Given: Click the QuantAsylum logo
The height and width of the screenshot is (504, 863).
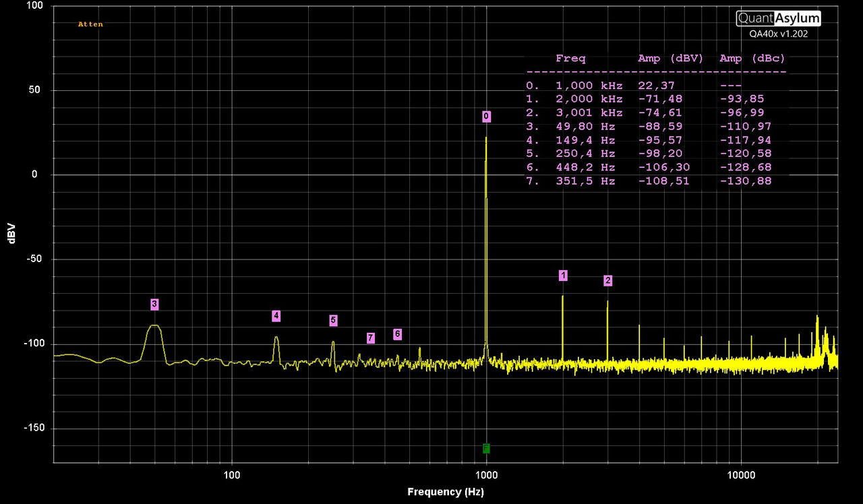Looking at the screenshot, I should 778,19.
